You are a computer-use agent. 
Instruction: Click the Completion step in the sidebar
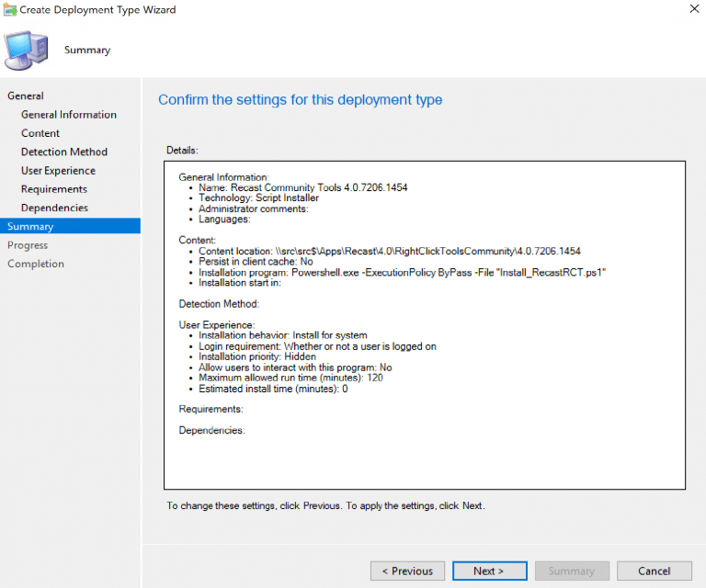36,264
